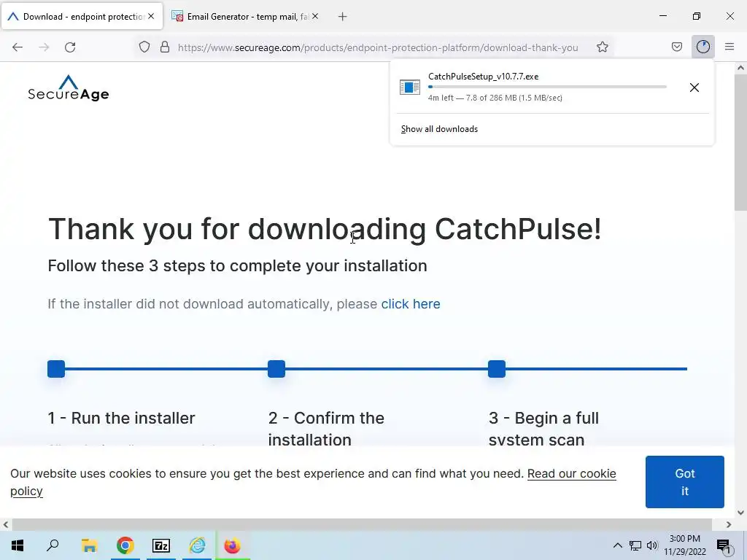The height and width of the screenshot is (560, 747).
Task: Show all downloads
Action: pos(439,129)
